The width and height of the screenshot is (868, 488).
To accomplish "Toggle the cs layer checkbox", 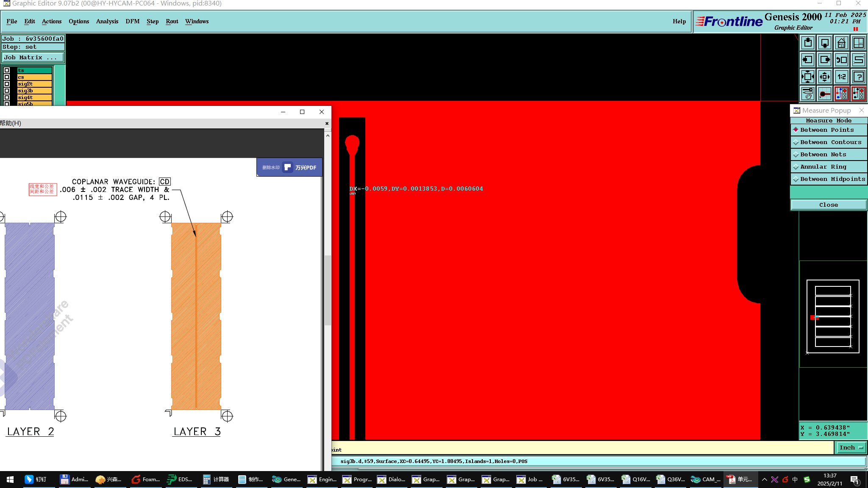I will tap(7, 77).
